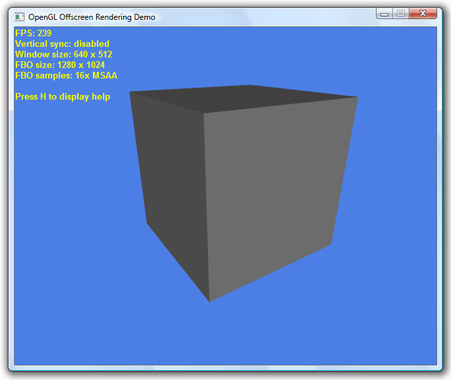Close the OpenGL Offscreen Rendering Demo window
The height and width of the screenshot is (380, 451).
[x=423, y=14]
